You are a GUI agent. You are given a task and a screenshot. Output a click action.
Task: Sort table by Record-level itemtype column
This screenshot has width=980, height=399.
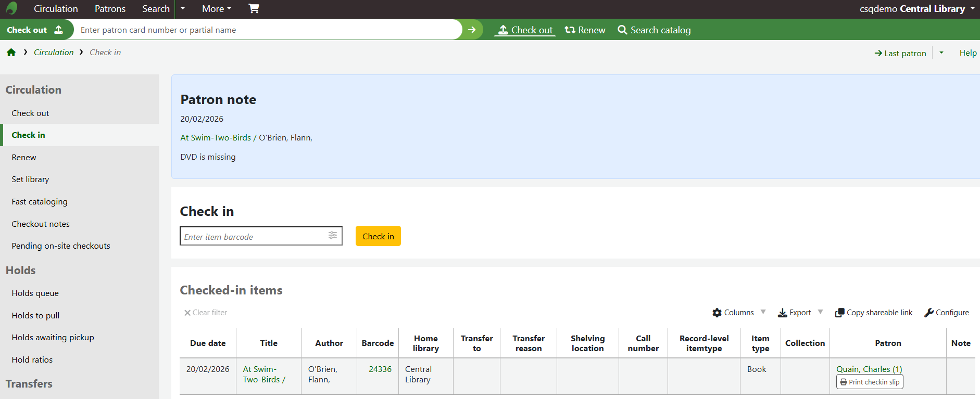click(704, 343)
